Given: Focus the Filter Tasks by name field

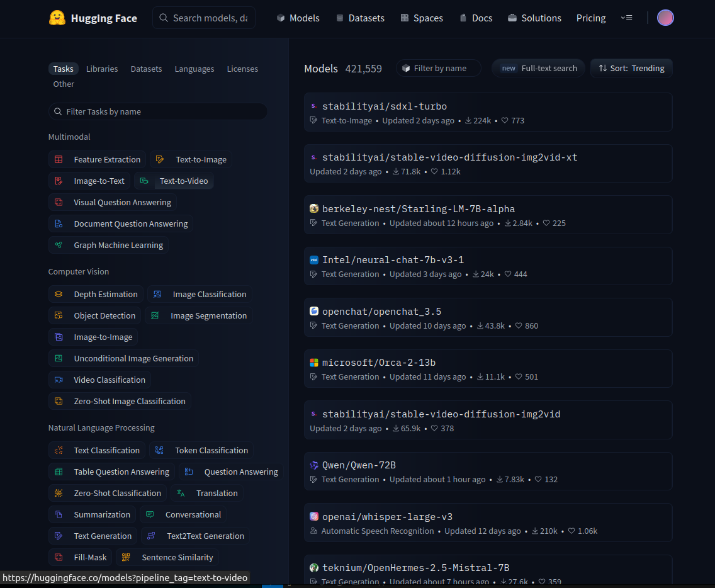Looking at the screenshot, I should tap(158, 112).
